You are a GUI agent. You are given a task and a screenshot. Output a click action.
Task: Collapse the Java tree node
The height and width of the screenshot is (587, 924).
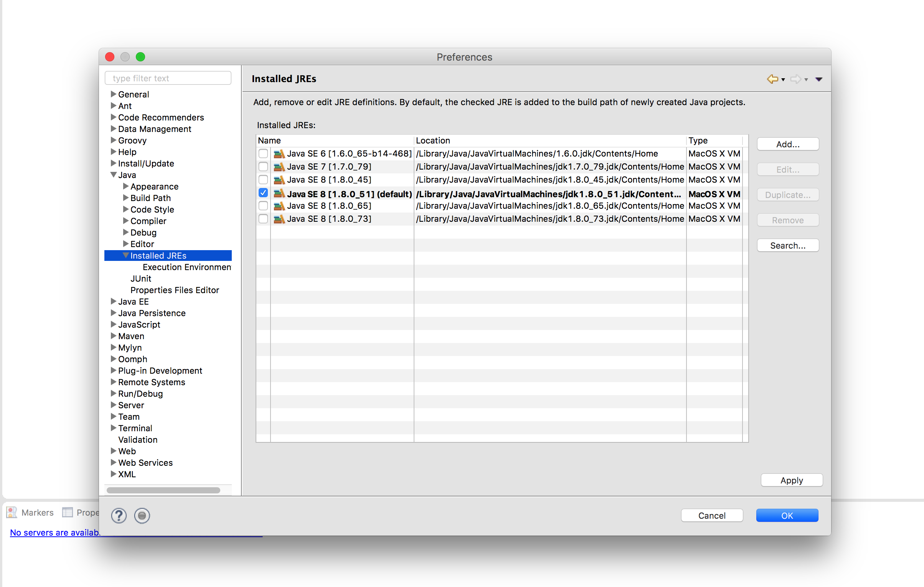coord(114,175)
